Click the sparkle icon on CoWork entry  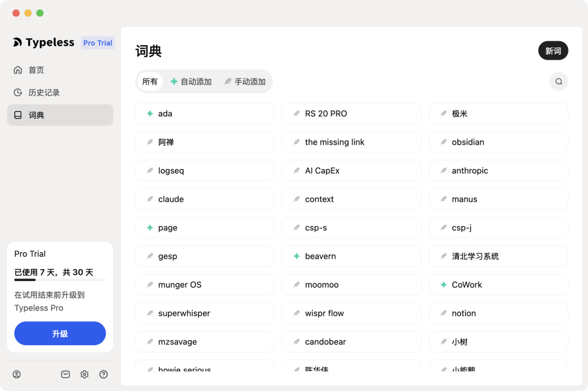tap(444, 284)
